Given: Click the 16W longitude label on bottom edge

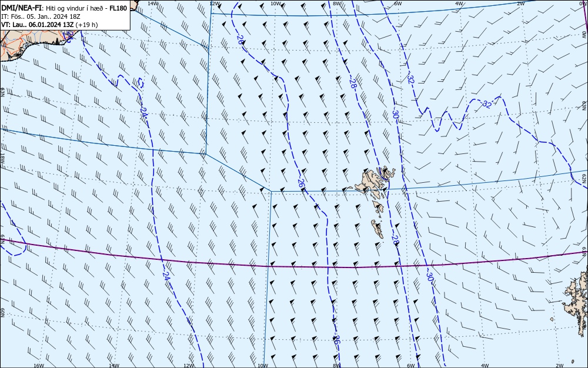Looking at the screenshot, I should point(39,366).
